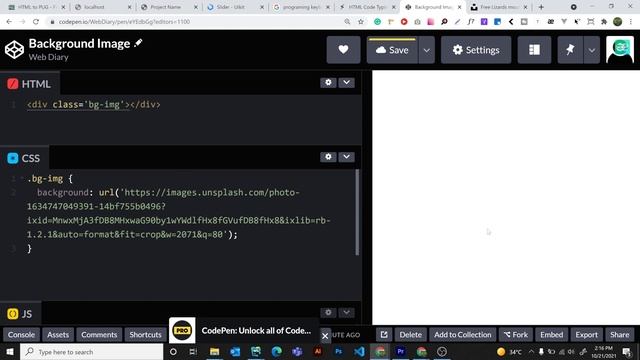Click the CodePen logo icon
Viewport: 640px width, 360px height.
click(x=14, y=50)
